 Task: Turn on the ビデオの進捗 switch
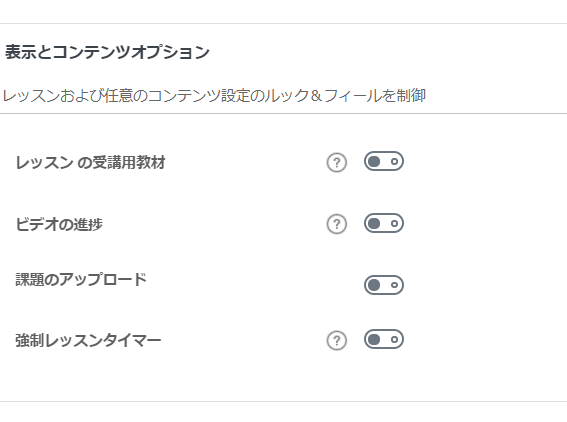click(384, 223)
